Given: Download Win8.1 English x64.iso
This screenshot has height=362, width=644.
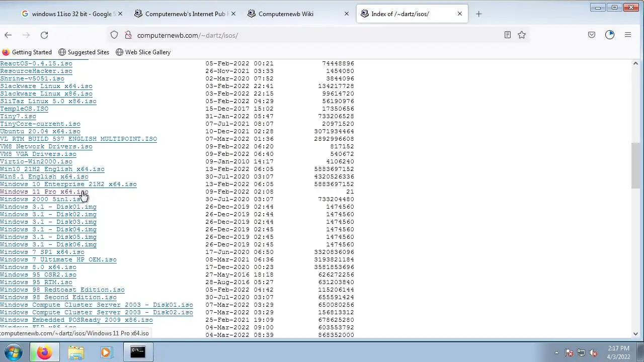Looking at the screenshot, I should tap(44, 176).
